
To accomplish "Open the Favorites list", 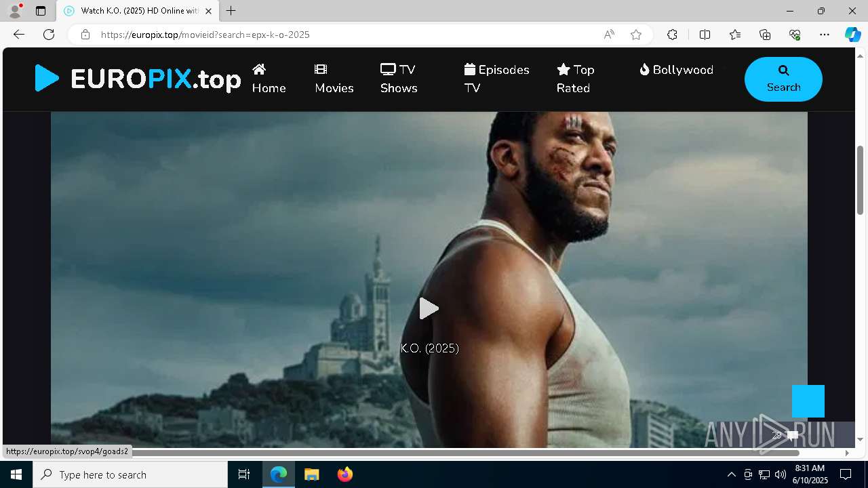I will coord(735,35).
